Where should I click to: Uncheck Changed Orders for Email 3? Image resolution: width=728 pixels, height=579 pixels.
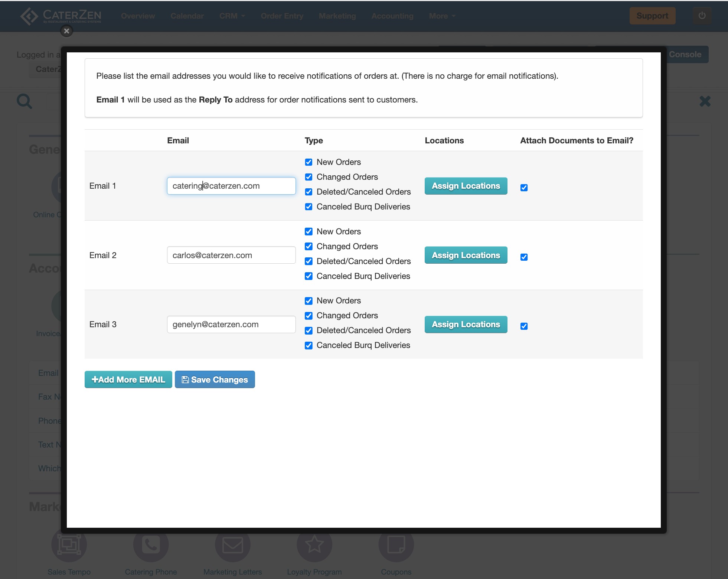coord(308,316)
